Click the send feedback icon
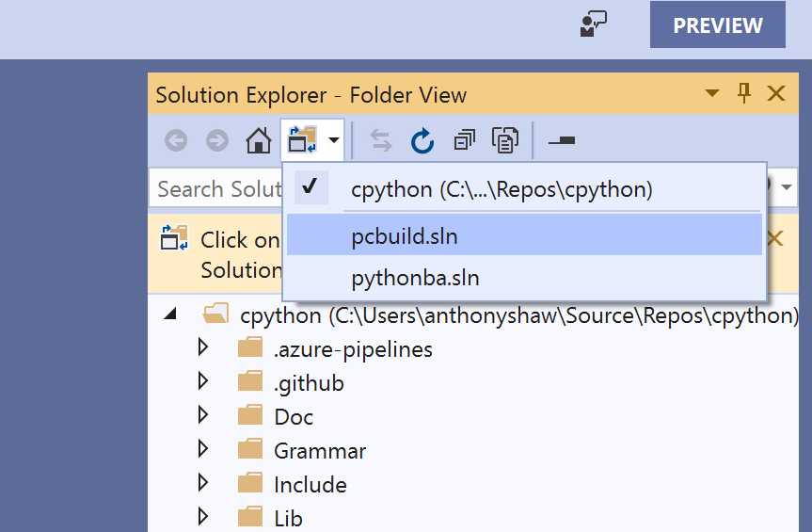This screenshot has width=812, height=532. coord(593,24)
